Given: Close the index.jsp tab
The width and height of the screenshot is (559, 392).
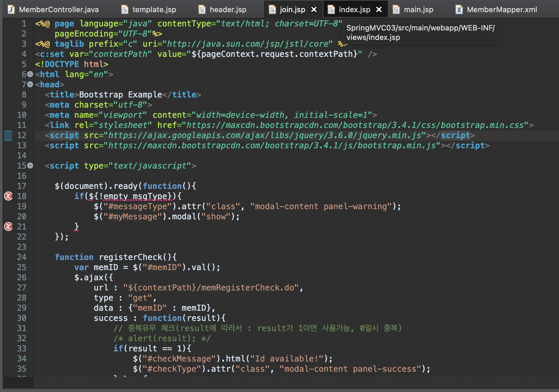Looking at the screenshot, I should coord(379,9).
